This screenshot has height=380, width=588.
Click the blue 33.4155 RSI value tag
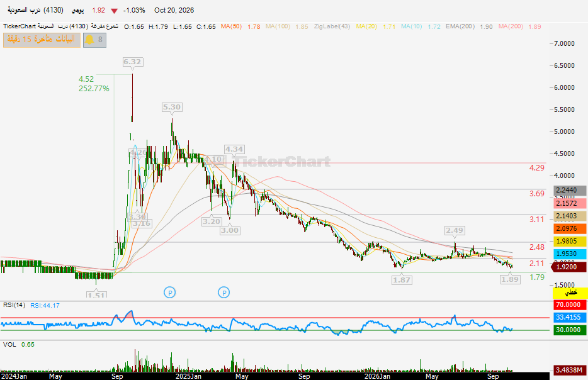570,318
